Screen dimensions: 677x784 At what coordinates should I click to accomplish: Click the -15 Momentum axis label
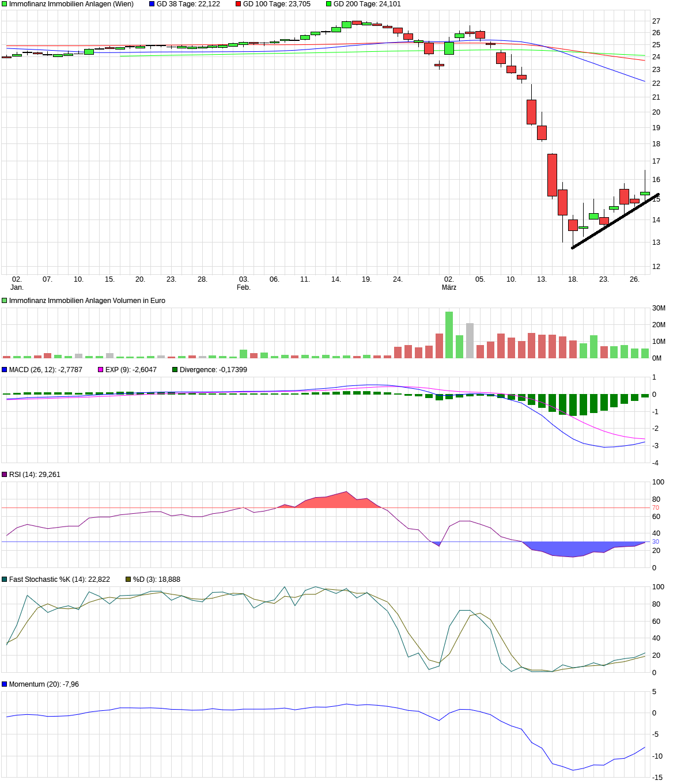point(657,777)
